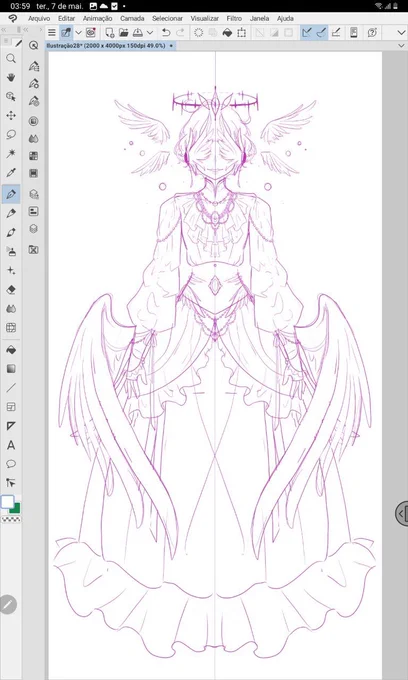Open Clip Studio Support help icon

[x=372, y=32]
